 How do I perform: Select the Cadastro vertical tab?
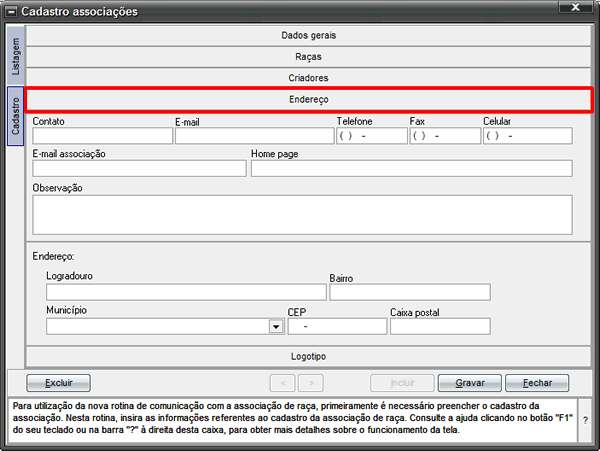coord(15,116)
